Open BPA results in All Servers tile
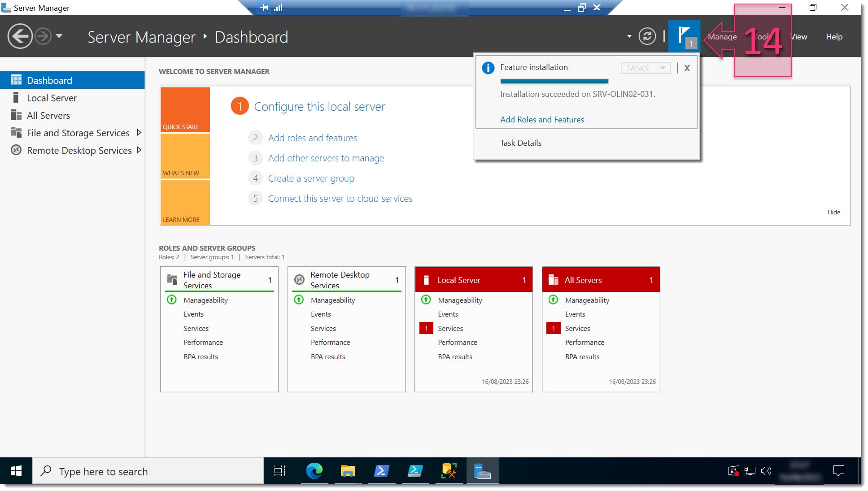Image resolution: width=868 pixels, height=491 pixels. [582, 357]
